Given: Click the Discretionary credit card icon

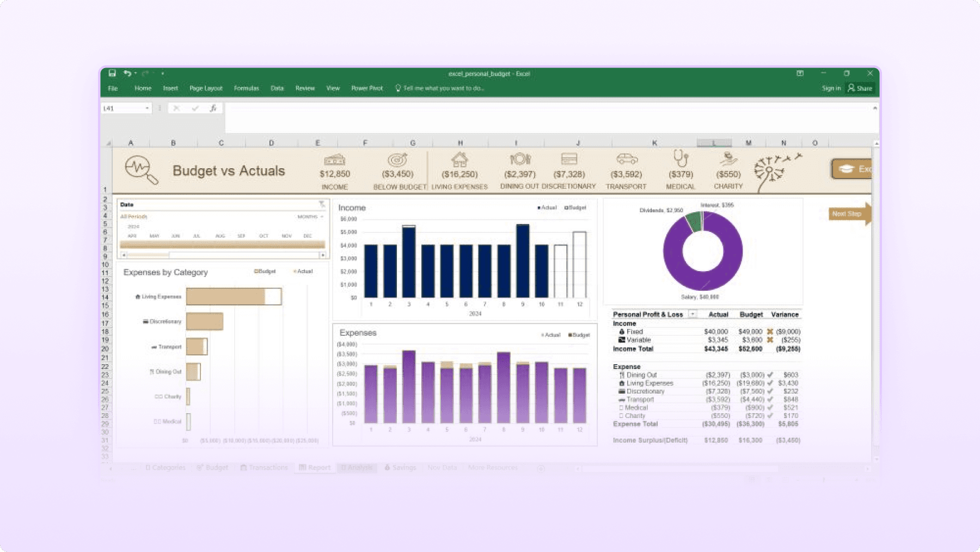Looking at the screenshot, I should coord(569,159).
